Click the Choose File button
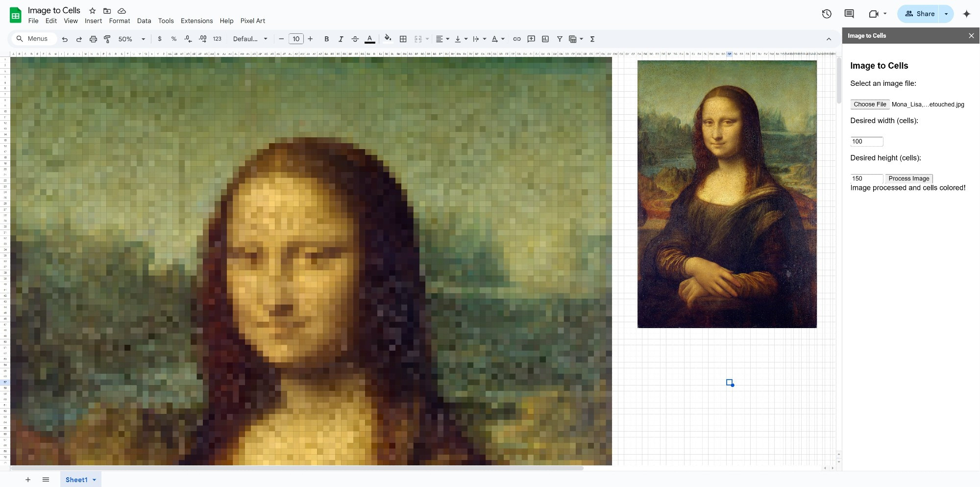Image resolution: width=980 pixels, height=487 pixels. point(870,104)
